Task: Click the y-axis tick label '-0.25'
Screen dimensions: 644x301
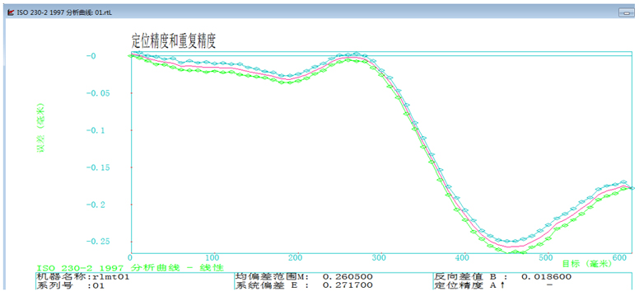Action: pyautogui.click(x=97, y=242)
